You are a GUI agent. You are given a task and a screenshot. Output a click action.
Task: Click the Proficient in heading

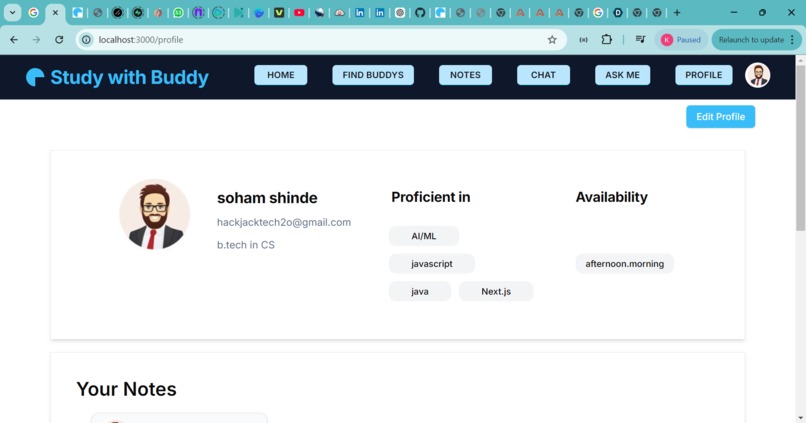coord(431,197)
